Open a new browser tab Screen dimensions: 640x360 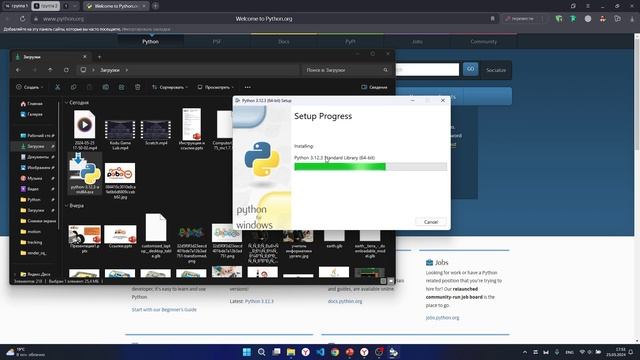click(x=156, y=6)
